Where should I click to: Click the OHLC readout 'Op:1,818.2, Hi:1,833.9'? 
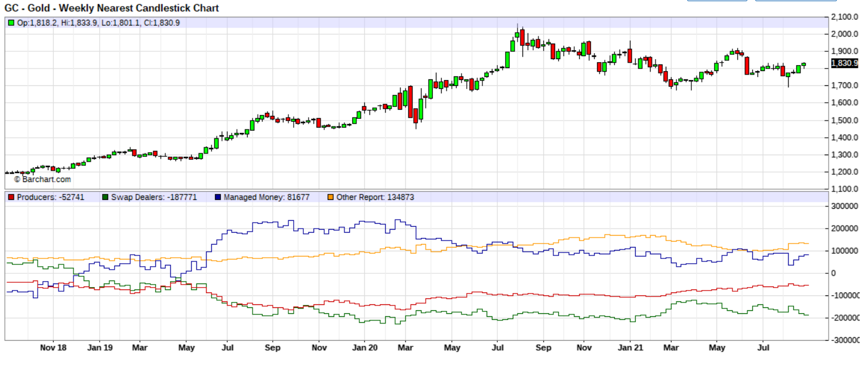(56, 23)
